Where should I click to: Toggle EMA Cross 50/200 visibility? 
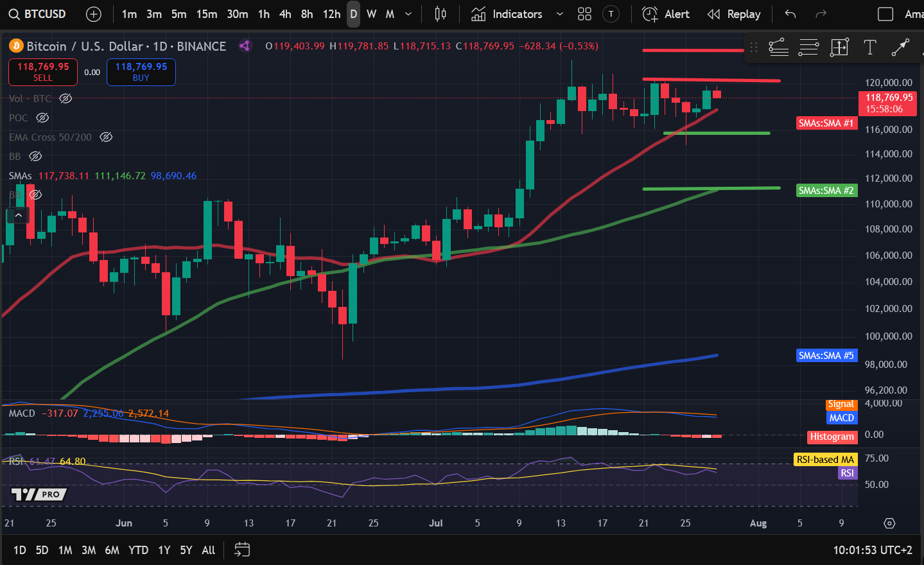click(106, 137)
